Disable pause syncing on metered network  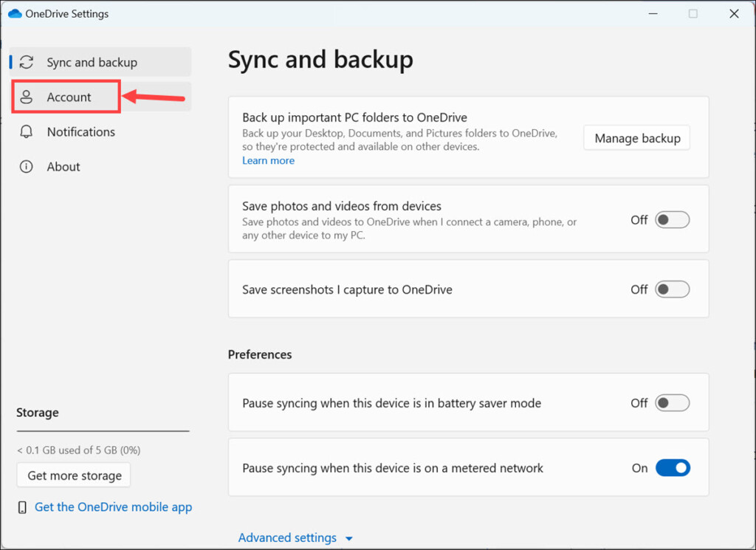click(x=672, y=468)
